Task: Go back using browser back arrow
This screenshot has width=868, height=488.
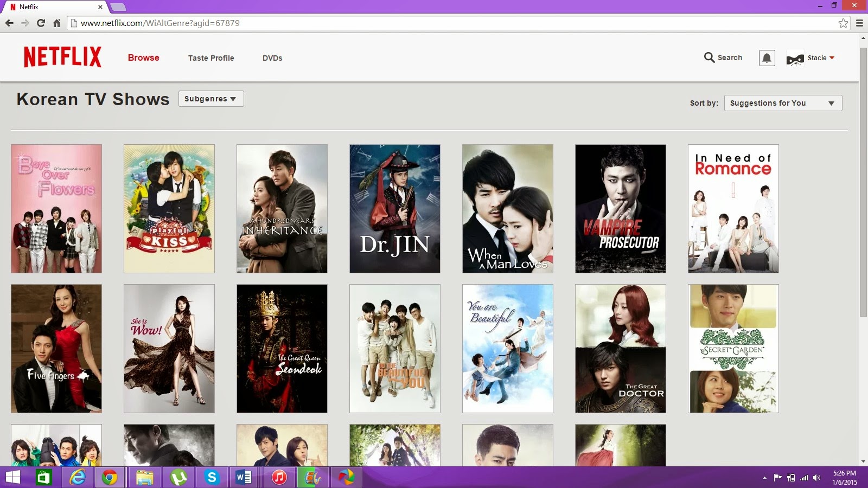Action: pyautogui.click(x=9, y=23)
